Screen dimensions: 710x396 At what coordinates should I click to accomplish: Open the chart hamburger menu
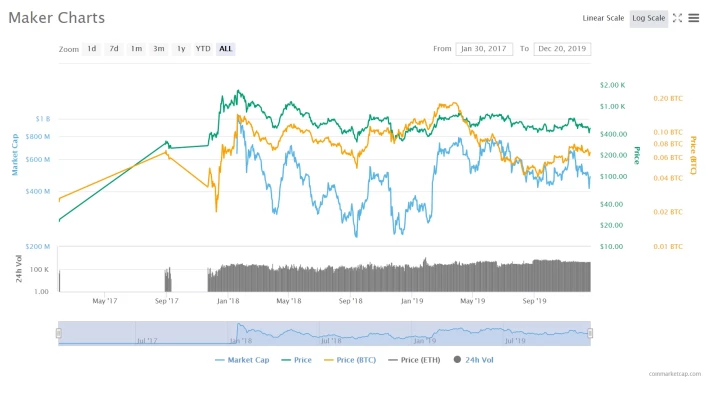pos(694,18)
